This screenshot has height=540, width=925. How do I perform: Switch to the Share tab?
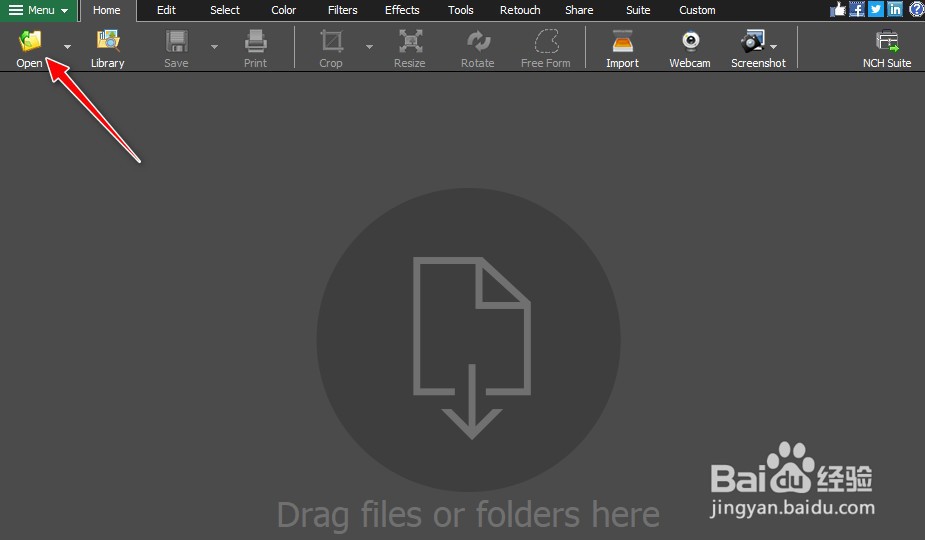pos(579,10)
